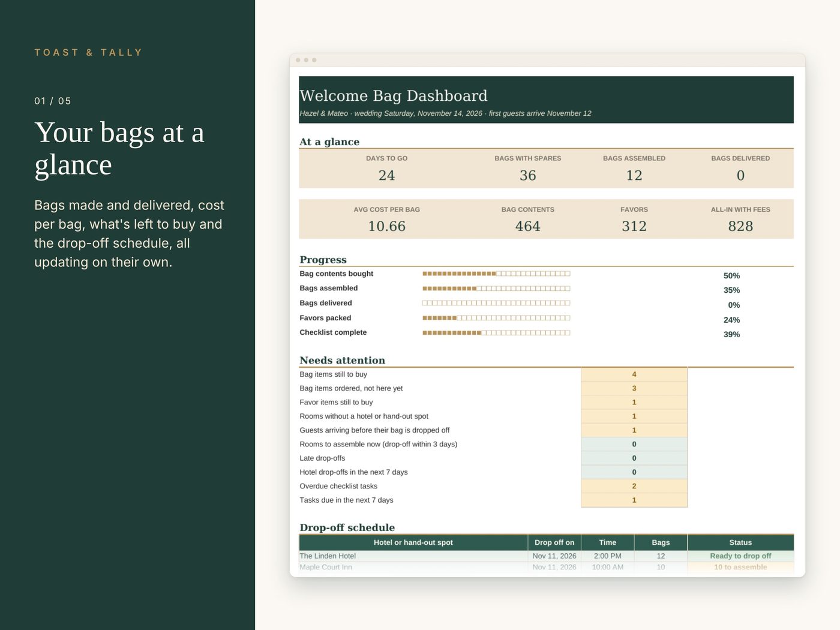
Task: Click the Status column header
Action: (740, 542)
